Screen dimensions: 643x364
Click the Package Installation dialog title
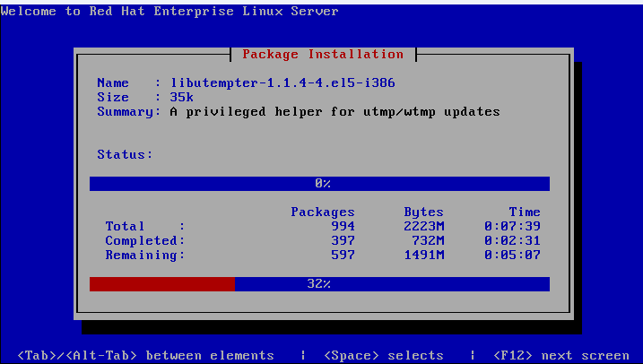[323, 54]
